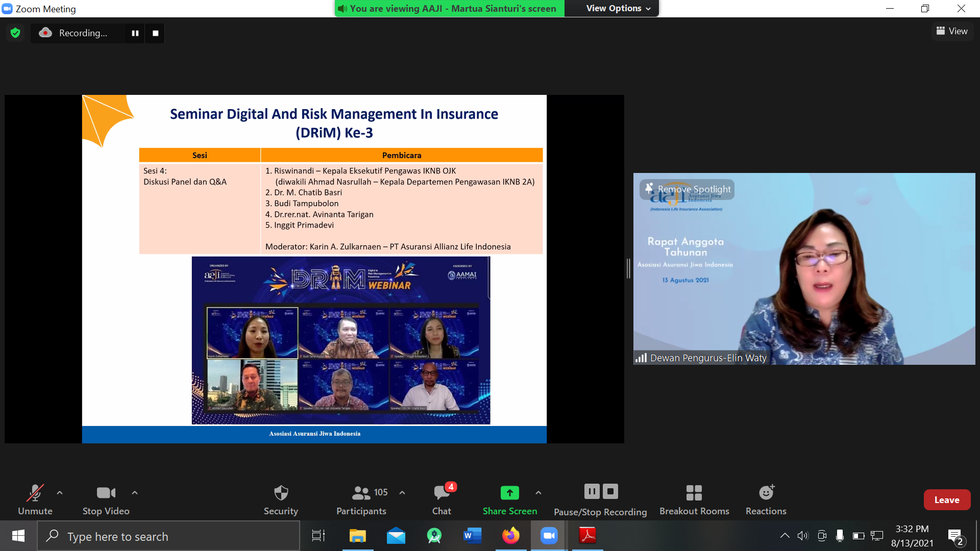This screenshot has height=551, width=980.
Task: Open Adobe Acrobat from the taskbar
Action: coord(587,536)
